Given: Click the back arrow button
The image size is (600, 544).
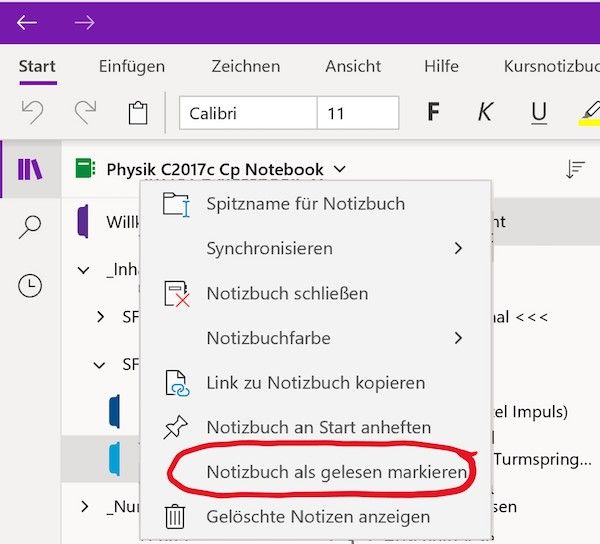Looking at the screenshot, I should [x=27, y=22].
